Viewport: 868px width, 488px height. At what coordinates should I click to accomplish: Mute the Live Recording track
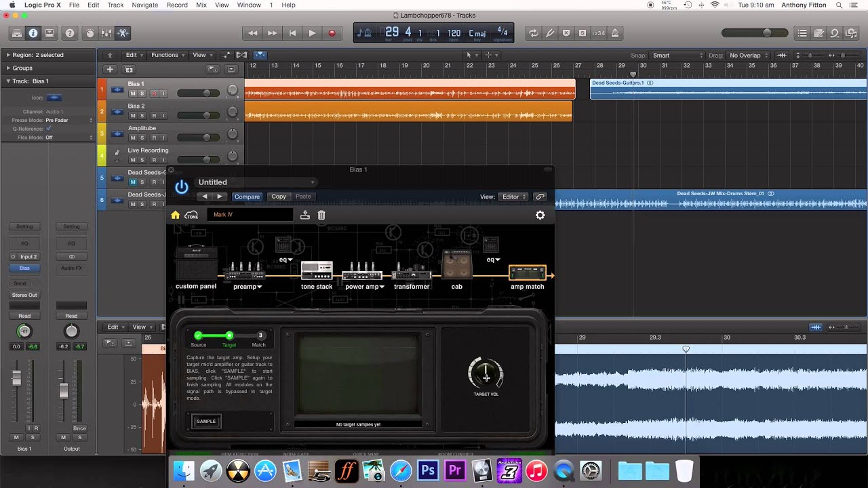coord(133,160)
